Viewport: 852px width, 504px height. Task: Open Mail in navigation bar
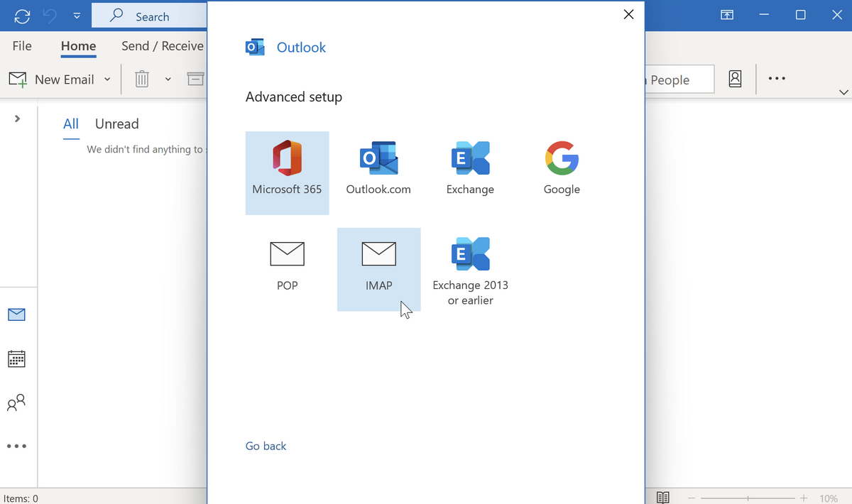[16, 314]
